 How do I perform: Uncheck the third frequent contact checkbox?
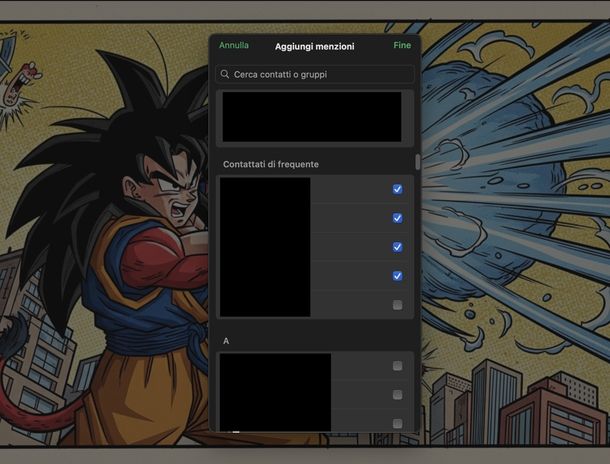pos(397,247)
